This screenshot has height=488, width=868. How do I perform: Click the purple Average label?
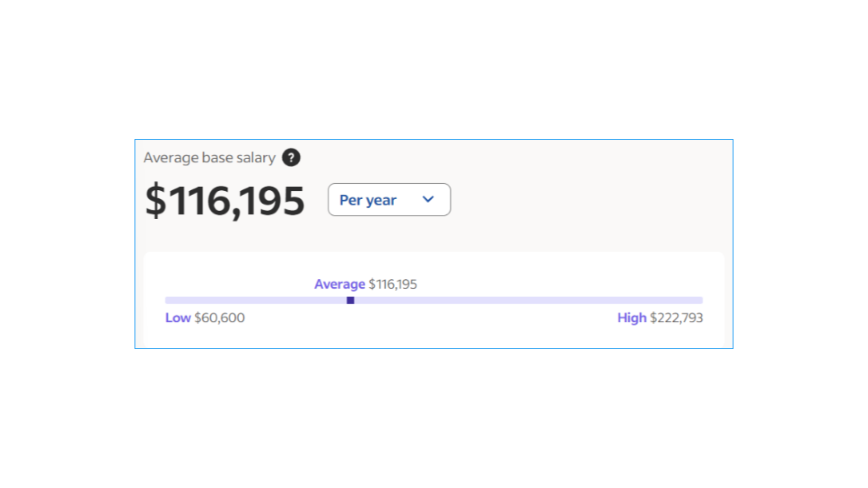(x=340, y=284)
